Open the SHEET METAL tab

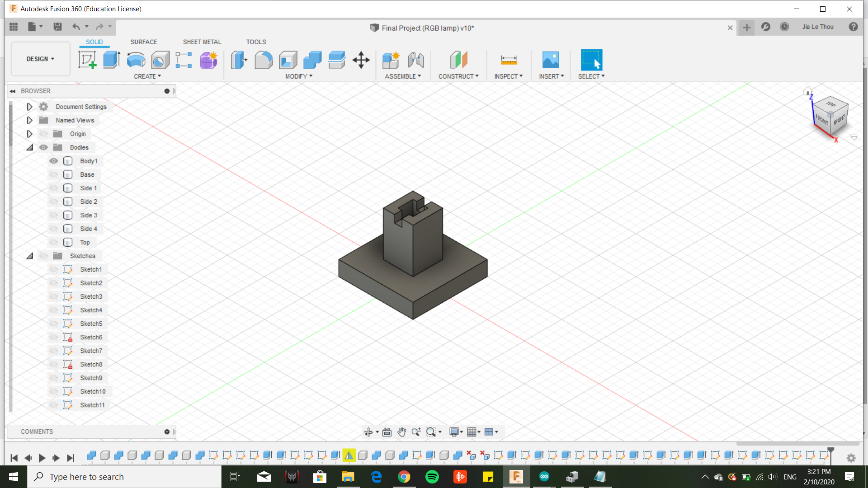(x=202, y=42)
